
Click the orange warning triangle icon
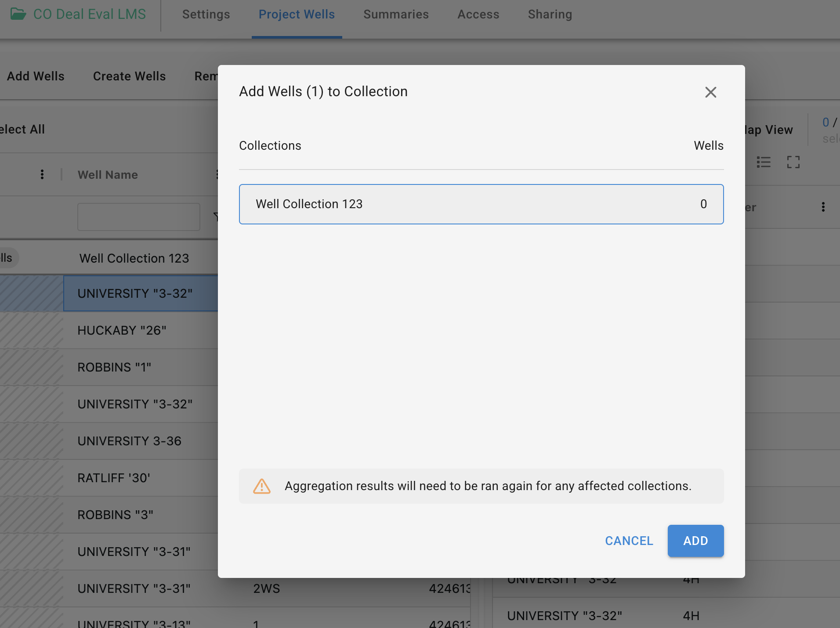(x=262, y=486)
